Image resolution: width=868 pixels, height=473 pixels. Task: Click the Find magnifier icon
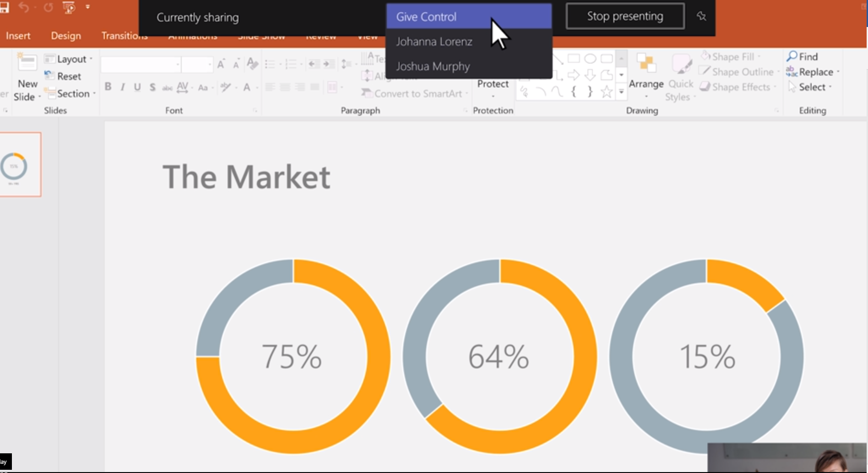coord(792,56)
